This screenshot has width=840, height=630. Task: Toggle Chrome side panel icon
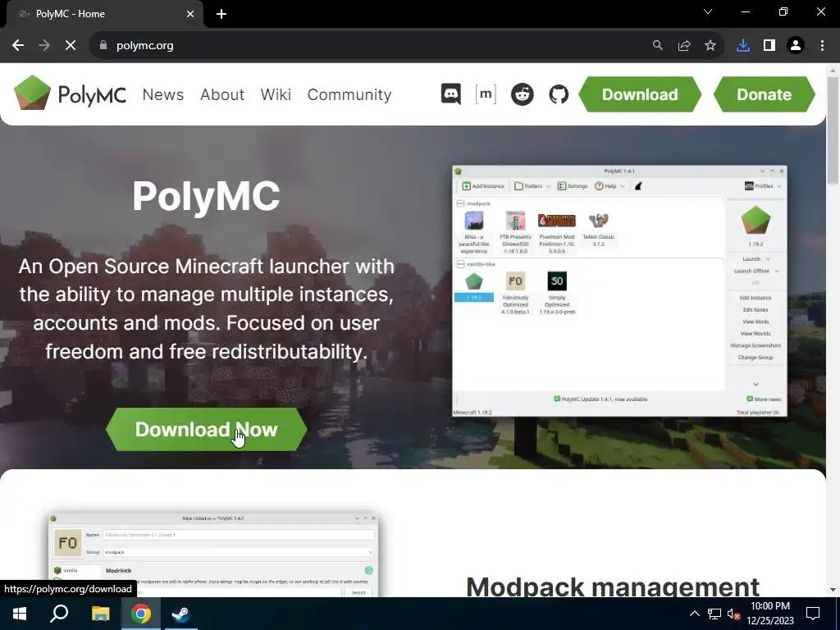[x=769, y=46]
